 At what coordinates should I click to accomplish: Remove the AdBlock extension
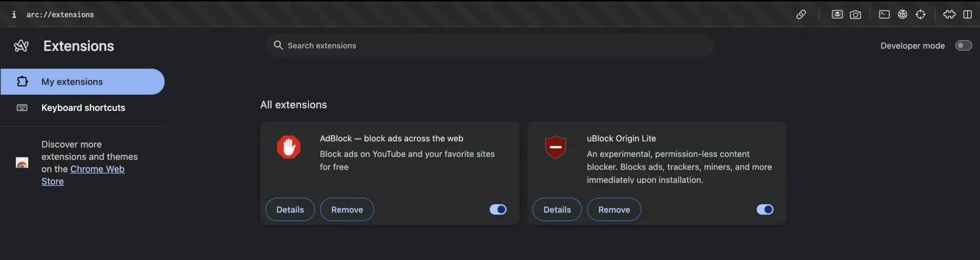(x=347, y=209)
